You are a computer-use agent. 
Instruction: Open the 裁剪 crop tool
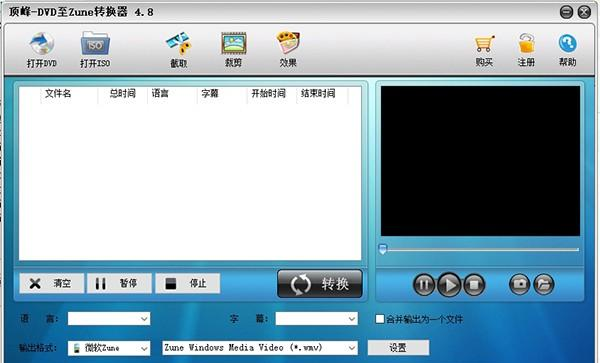[x=233, y=49]
